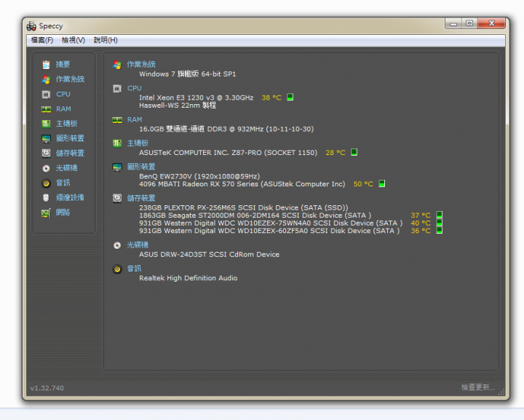Open 網路 section label in sidebar
This screenshot has width=524, height=420.
coord(63,212)
